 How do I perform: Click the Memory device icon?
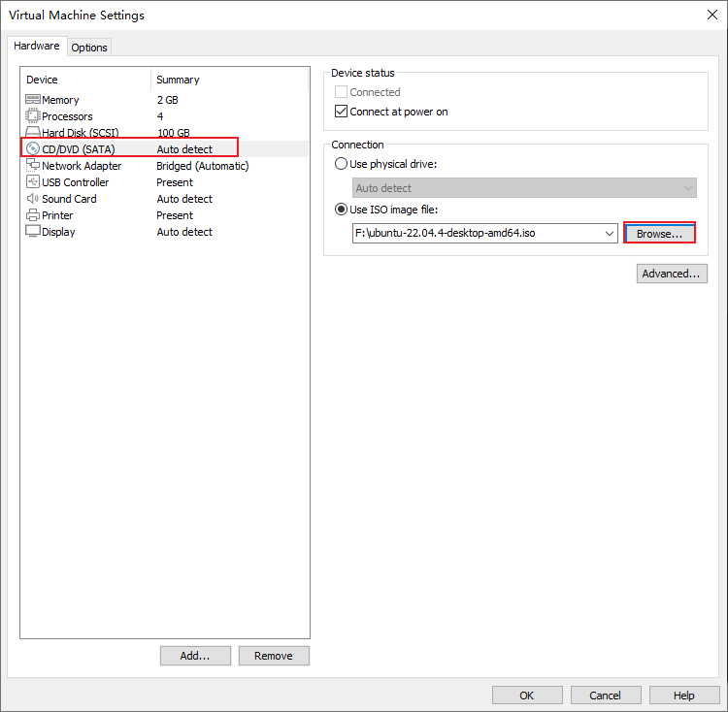tap(32, 99)
